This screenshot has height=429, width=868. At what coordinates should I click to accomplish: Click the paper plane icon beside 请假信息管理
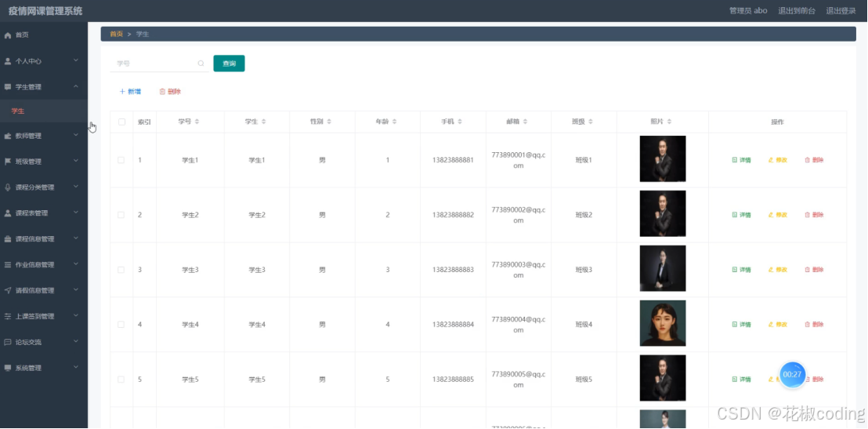(8, 290)
